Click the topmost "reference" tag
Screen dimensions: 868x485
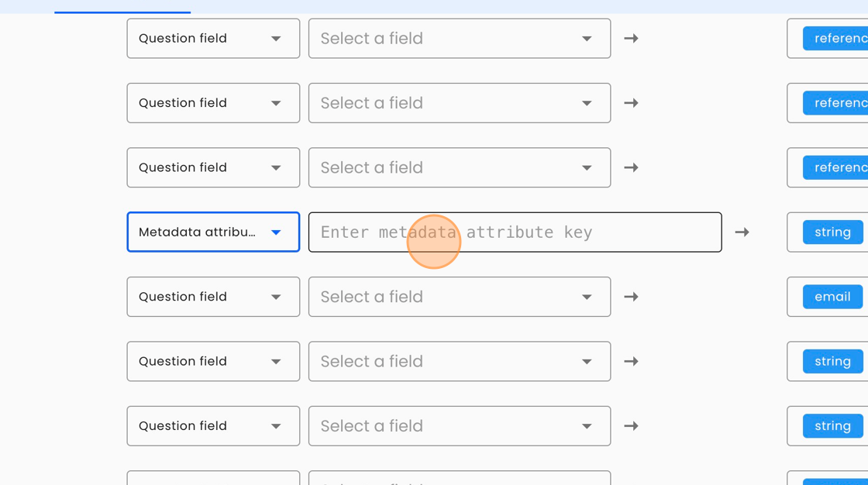tap(837, 39)
